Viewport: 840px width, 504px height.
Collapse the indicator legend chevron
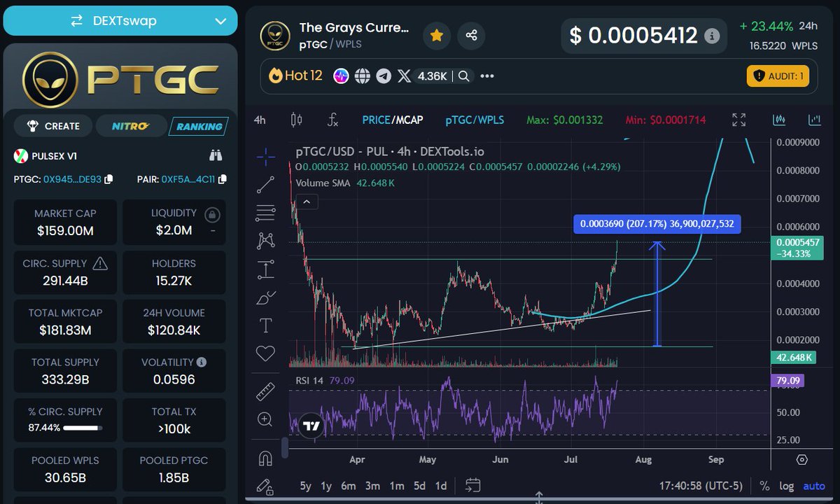307,202
